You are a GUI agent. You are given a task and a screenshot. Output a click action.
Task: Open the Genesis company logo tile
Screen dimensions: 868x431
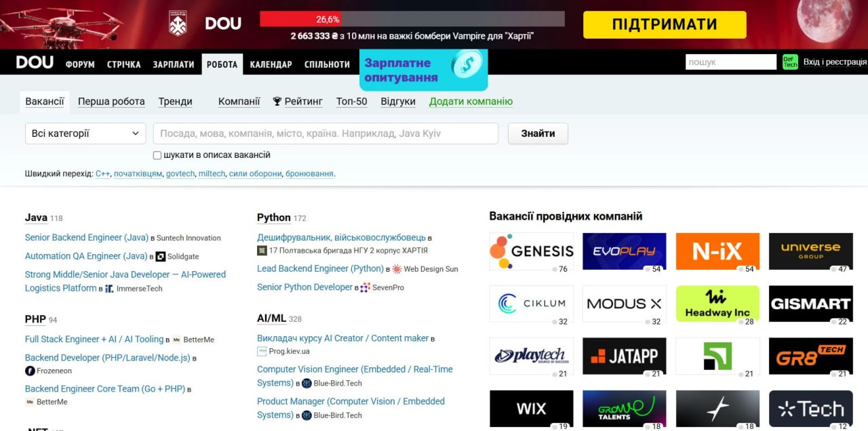point(532,251)
